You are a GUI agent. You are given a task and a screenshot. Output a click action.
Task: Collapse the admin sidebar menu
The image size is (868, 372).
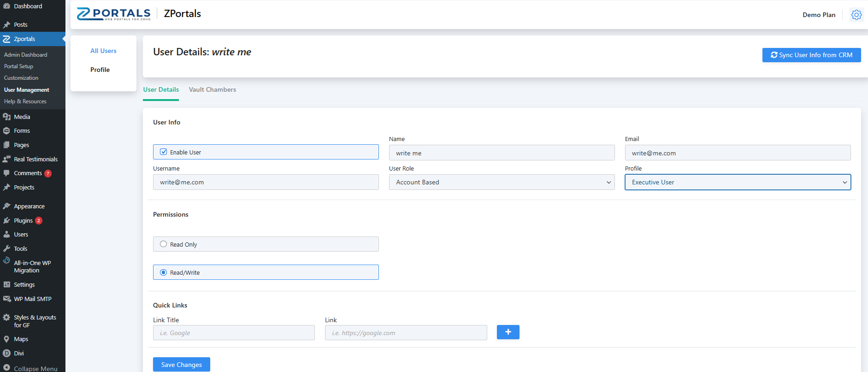35,368
